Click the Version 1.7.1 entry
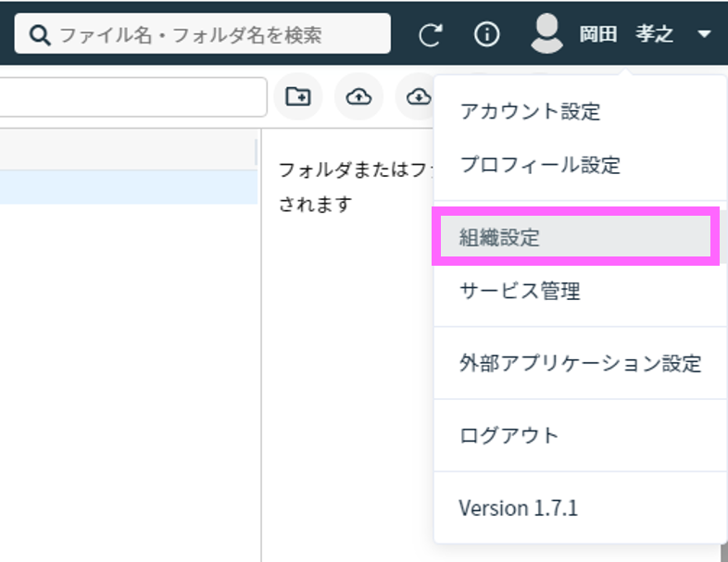Image resolution: width=728 pixels, height=562 pixels. pos(581,507)
